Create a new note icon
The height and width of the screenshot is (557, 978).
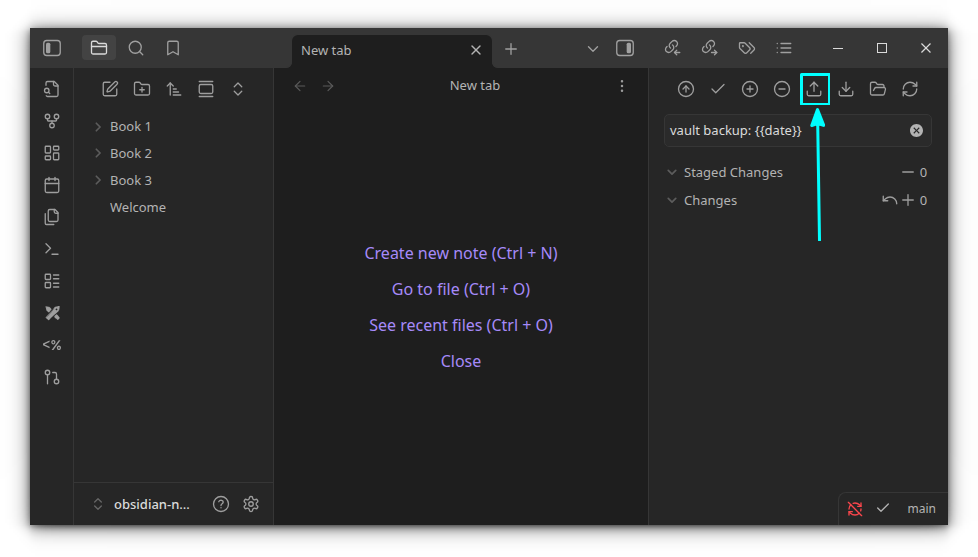110,89
